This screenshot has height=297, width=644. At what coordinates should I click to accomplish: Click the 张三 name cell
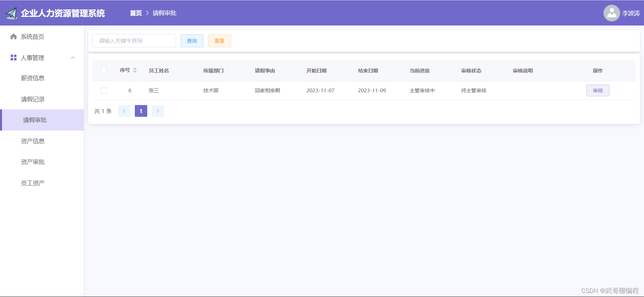pyautogui.click(x=154, y=91)
